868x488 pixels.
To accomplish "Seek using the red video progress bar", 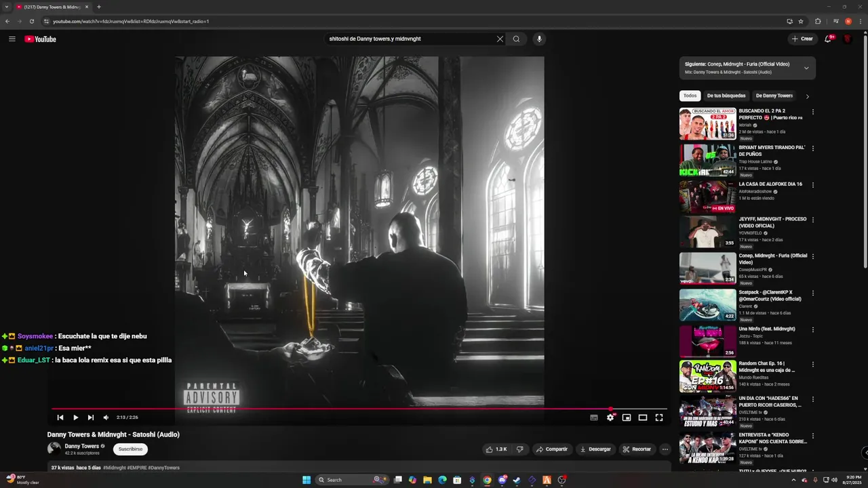I will [359, 409].
